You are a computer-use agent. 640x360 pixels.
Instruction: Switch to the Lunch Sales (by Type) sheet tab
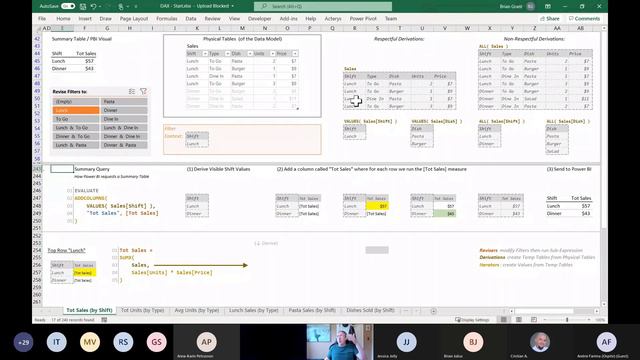(253, 310)
